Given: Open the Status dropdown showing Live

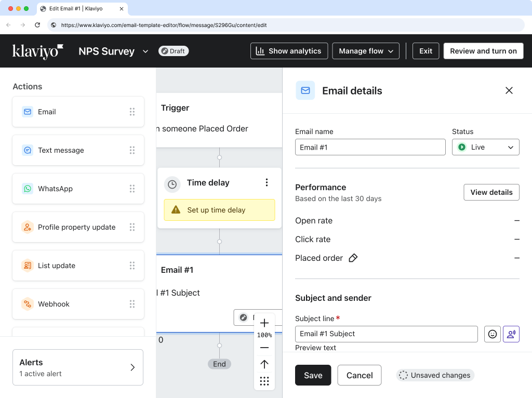Looking at the screenshot, I should (x=485, y=147).
